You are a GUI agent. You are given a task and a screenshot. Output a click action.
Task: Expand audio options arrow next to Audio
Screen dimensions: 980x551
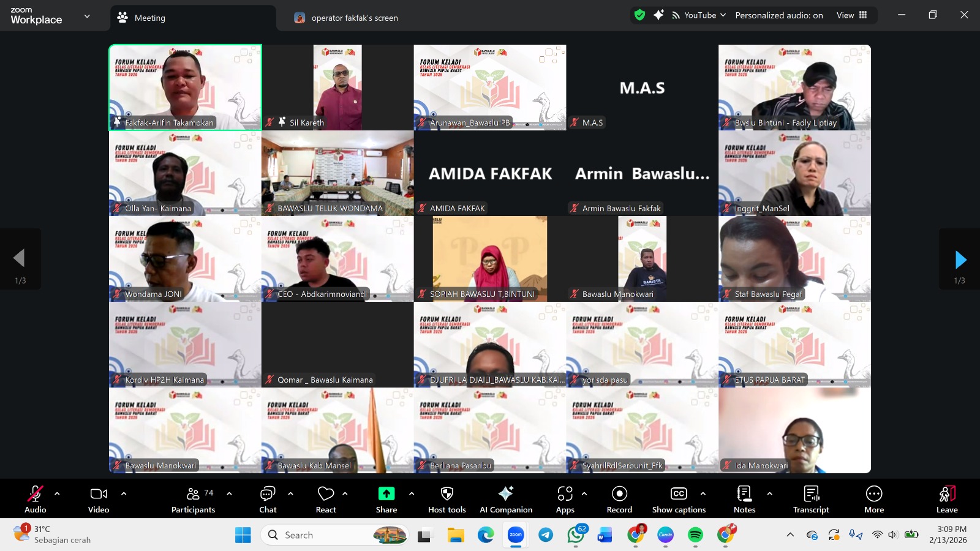57,493
